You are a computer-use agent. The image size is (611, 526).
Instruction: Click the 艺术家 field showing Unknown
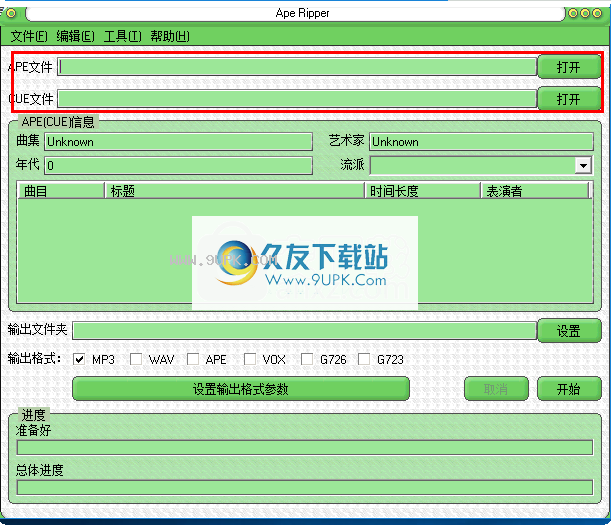click(x=481, y=142)
